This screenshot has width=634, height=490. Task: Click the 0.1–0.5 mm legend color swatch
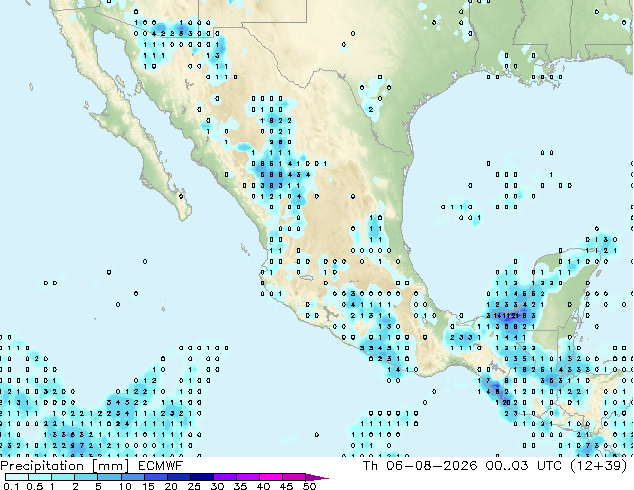pos(17,477)
